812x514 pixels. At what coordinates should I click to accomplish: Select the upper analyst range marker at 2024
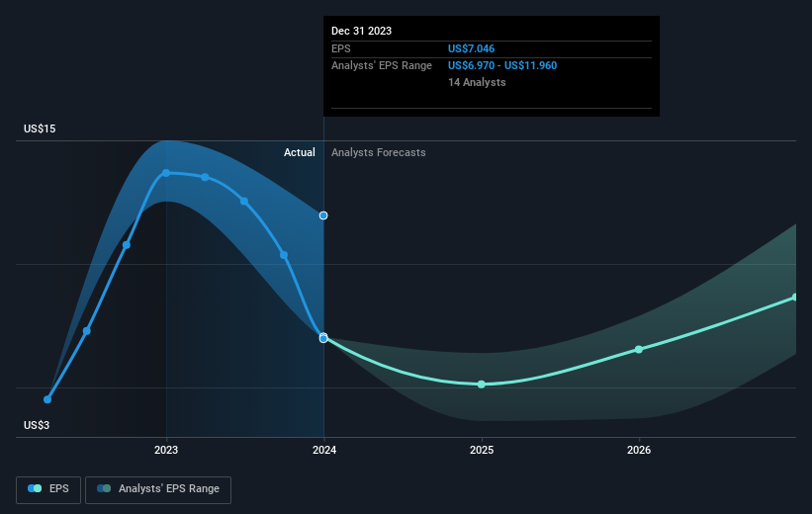[323, 215]
